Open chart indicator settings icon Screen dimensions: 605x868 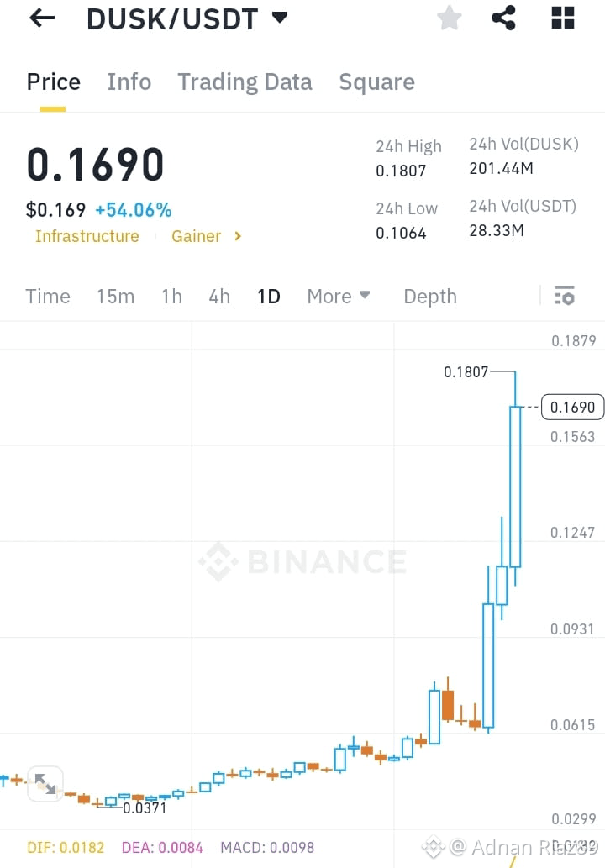coord(565,296)
